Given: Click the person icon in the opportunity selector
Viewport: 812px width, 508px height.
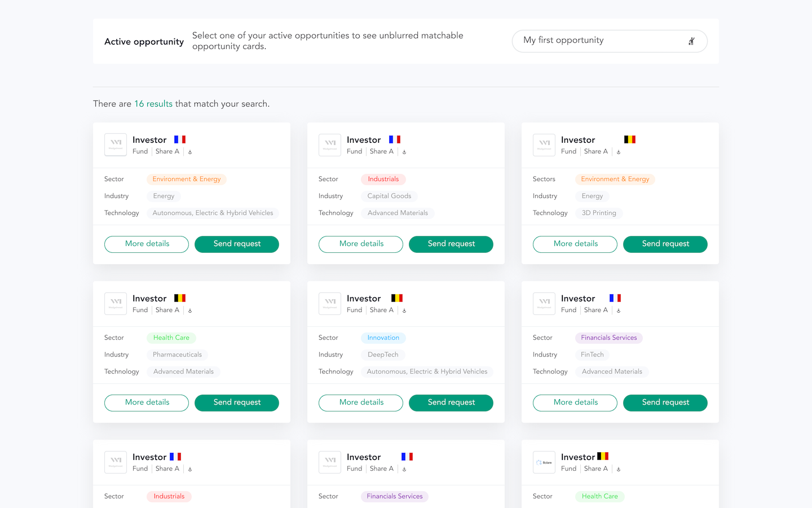Looking at the screenshot, I should click(x=691, y=41).
